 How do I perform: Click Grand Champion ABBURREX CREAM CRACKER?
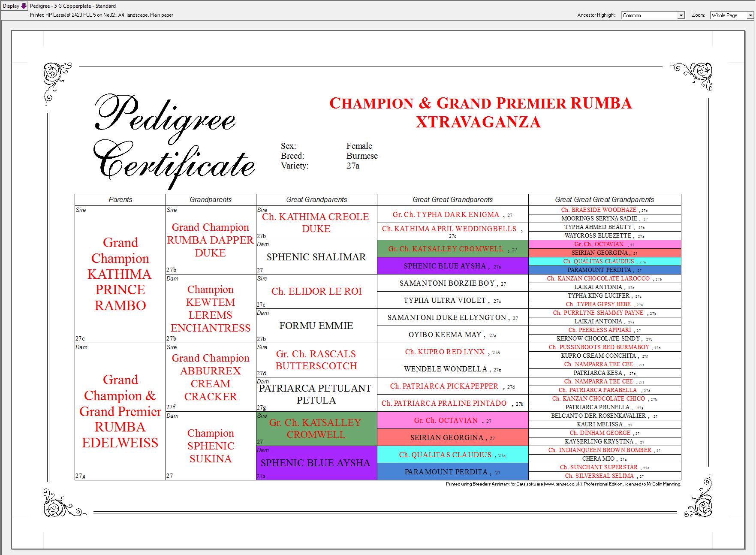(211, 377)
